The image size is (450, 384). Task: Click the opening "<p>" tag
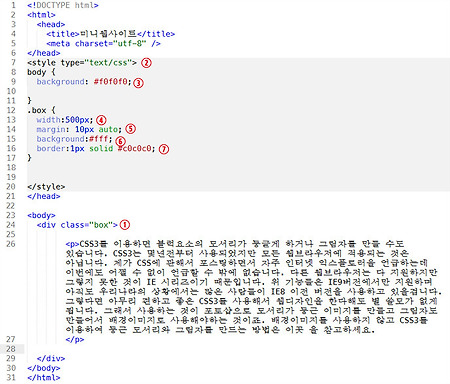pyautogui.click(x=72, y=244)
